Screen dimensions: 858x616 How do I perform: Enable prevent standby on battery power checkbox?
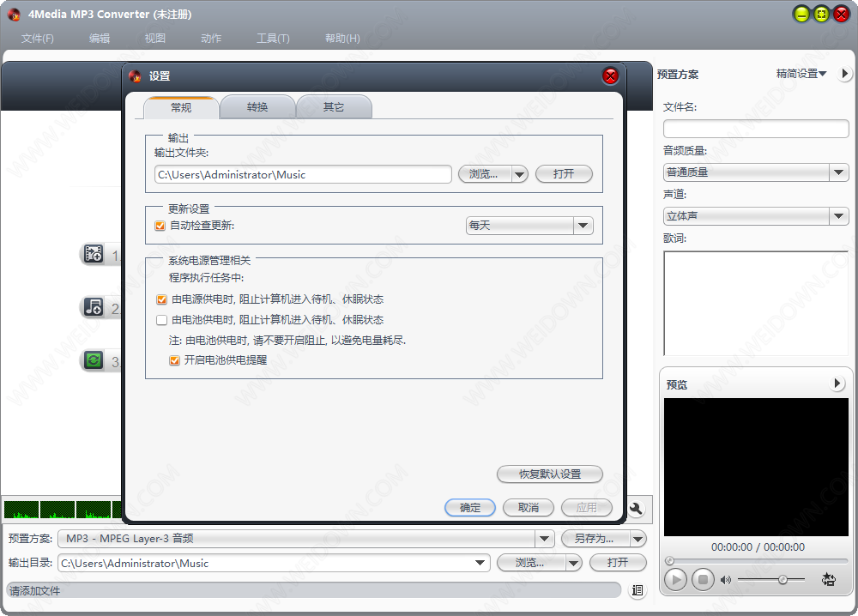161,320
